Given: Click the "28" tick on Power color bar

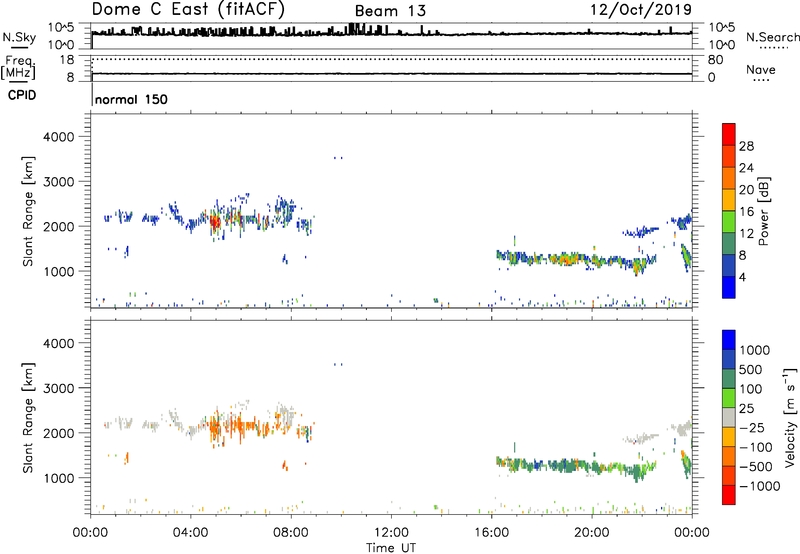Looking at the screenshot, I should [x=746, y=146].
